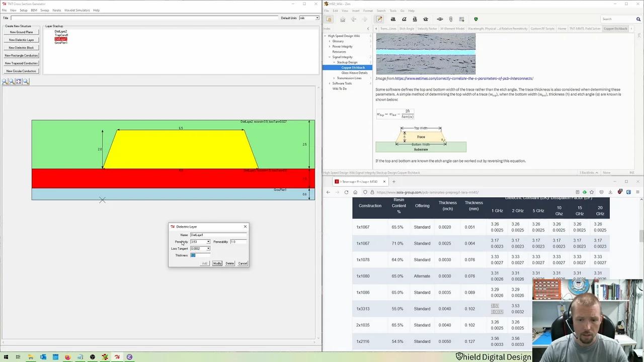
Task: Open Loss Tangent combo box dropdown
Action: pos(208,248)
